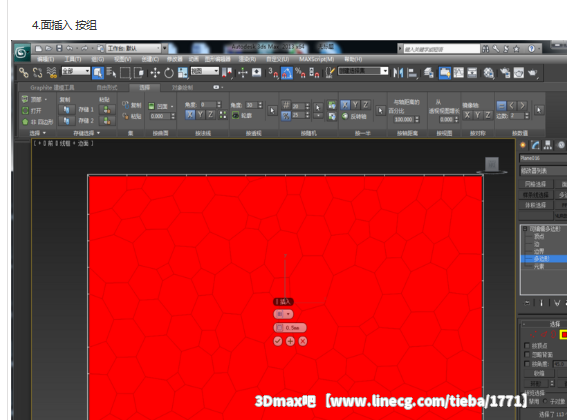Switch to the 自由形式 ribbon tab
Image resolution: width=567 pixels, height=420 pixels.
pos(107,88)
